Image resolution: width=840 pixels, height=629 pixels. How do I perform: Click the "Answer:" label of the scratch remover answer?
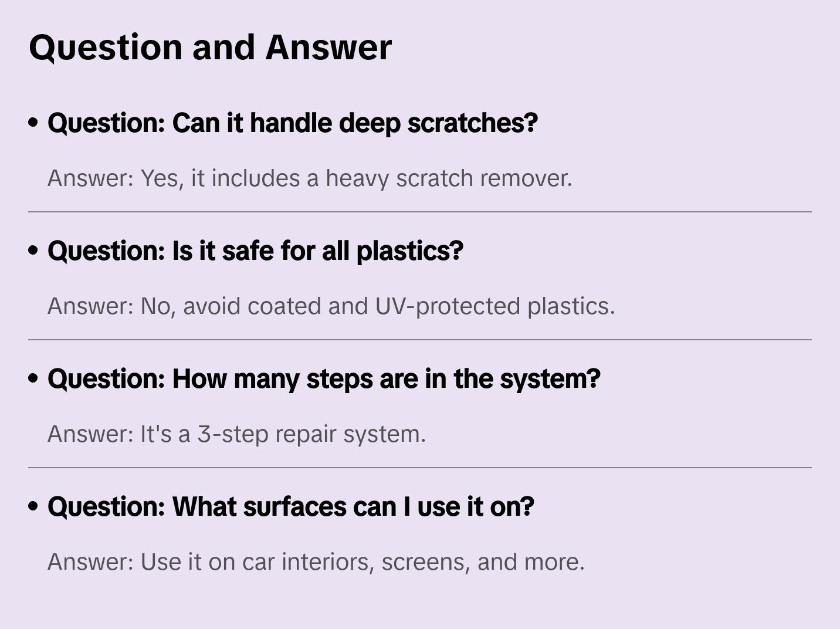click(90, 178)
